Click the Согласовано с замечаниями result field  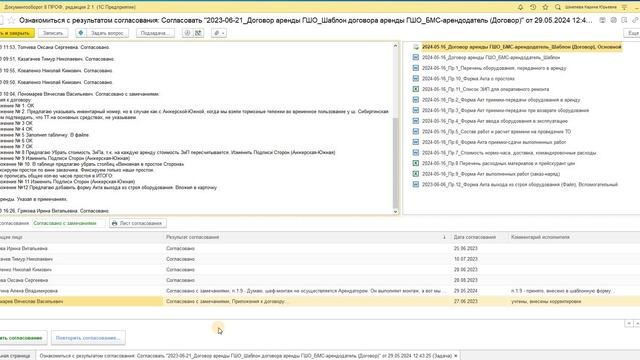pyautogui.click(x=68, y=223)
